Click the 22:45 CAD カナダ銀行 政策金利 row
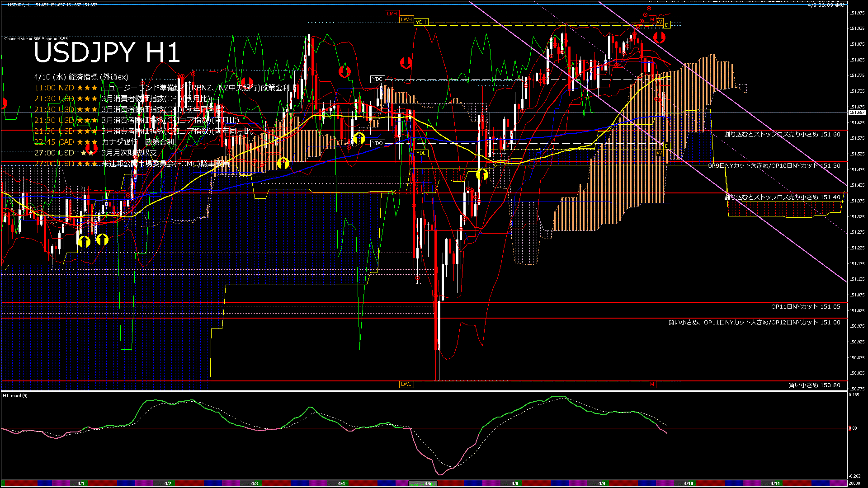Viewport: 868px width, 488px height. click(104, 142)
